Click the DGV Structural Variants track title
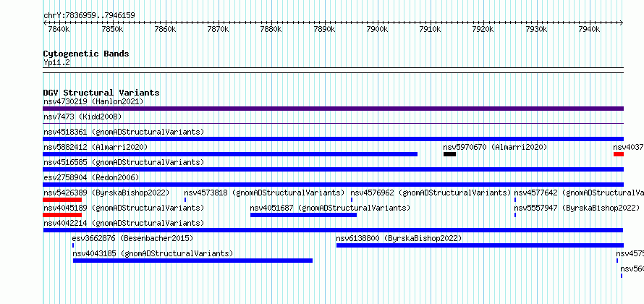 click(101, 93)
